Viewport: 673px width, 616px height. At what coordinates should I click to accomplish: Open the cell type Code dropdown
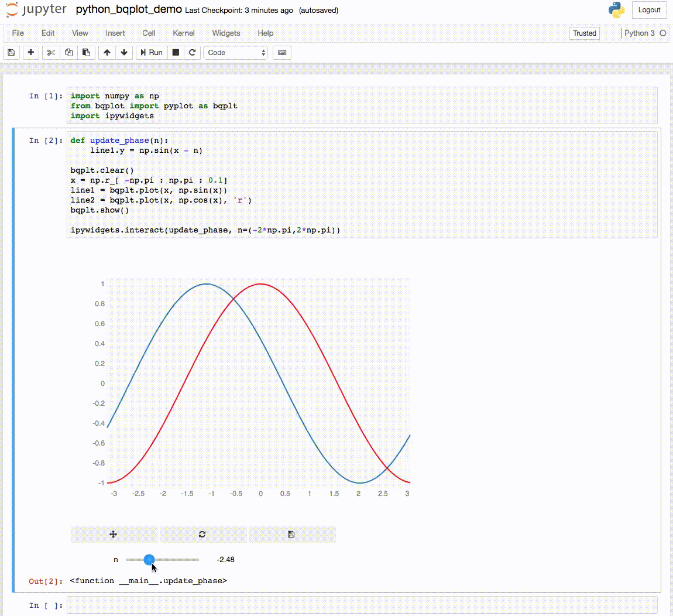point(235,53)
